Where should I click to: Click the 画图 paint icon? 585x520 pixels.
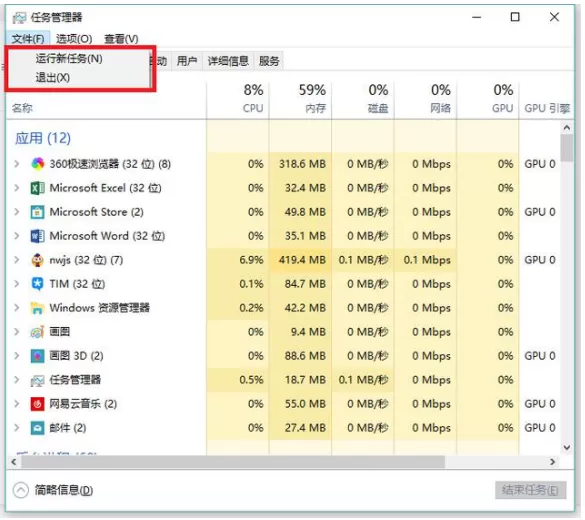(37, 332)
